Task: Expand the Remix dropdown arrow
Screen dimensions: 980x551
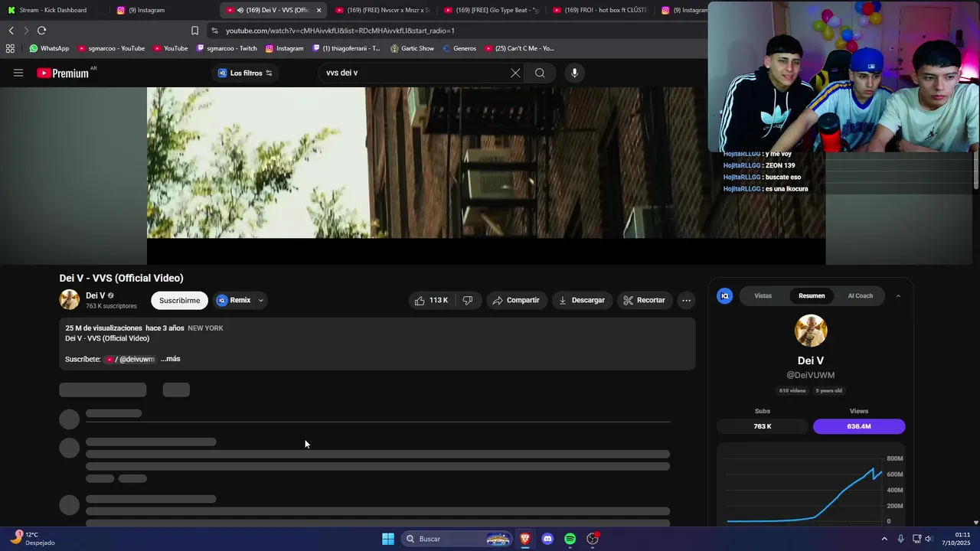Action: [x=260, y=300]
